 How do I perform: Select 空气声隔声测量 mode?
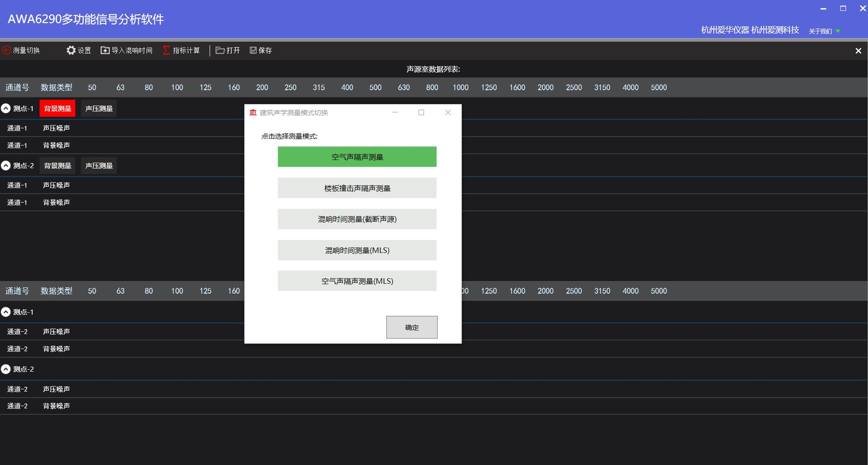pos(357,157)
